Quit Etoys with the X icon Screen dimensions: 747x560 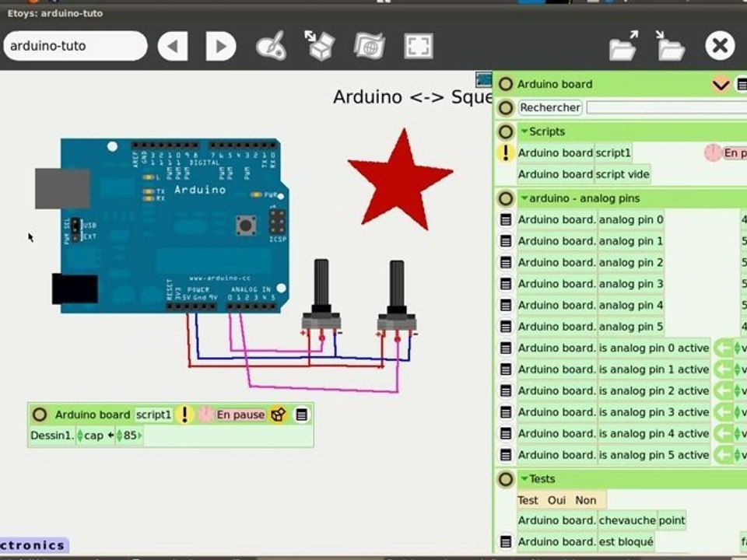click(720, 46)
